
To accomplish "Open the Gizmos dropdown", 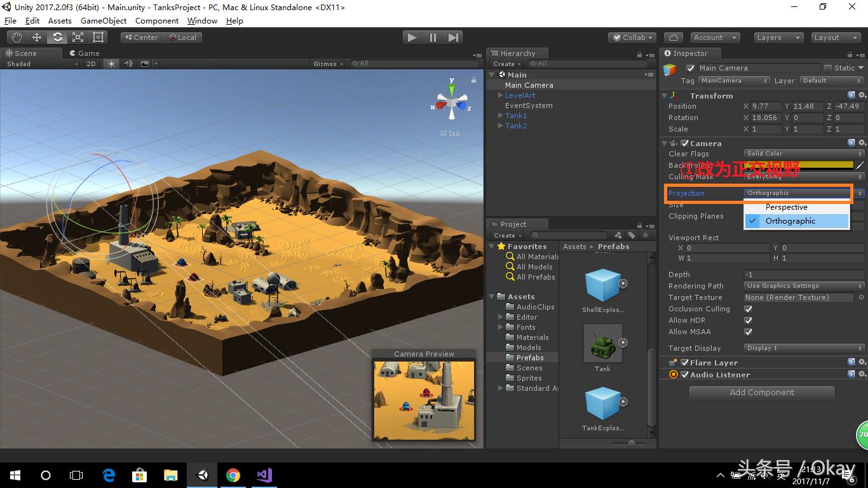I will click(x=327, y=64).
